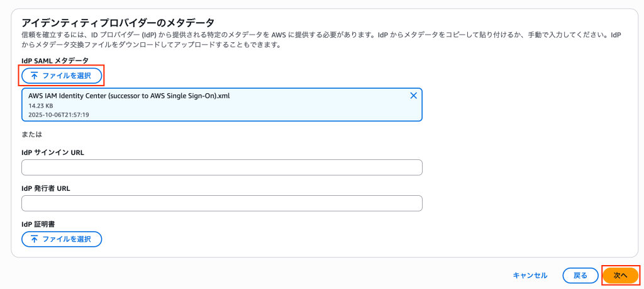Click the IdP 発行者 URL label
644x289 pixels.
tap(48, 188)
